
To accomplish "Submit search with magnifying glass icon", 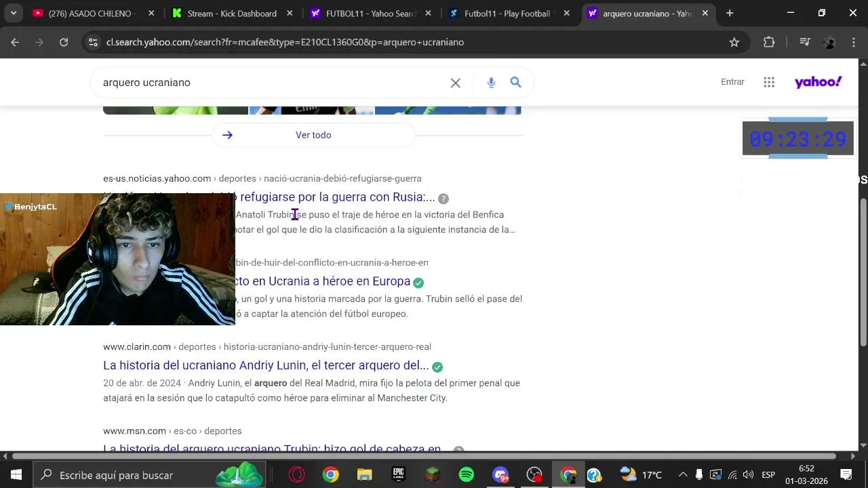I will tap(515, 82).
